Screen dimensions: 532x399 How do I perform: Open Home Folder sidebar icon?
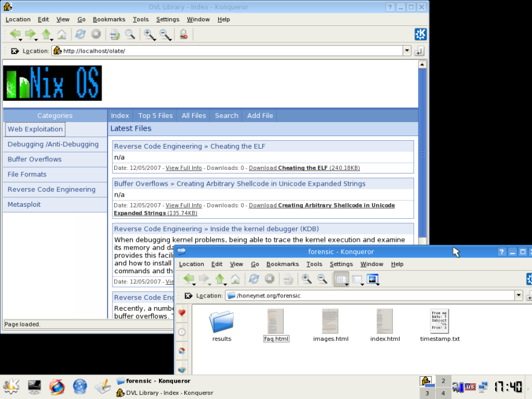point(182,351)
